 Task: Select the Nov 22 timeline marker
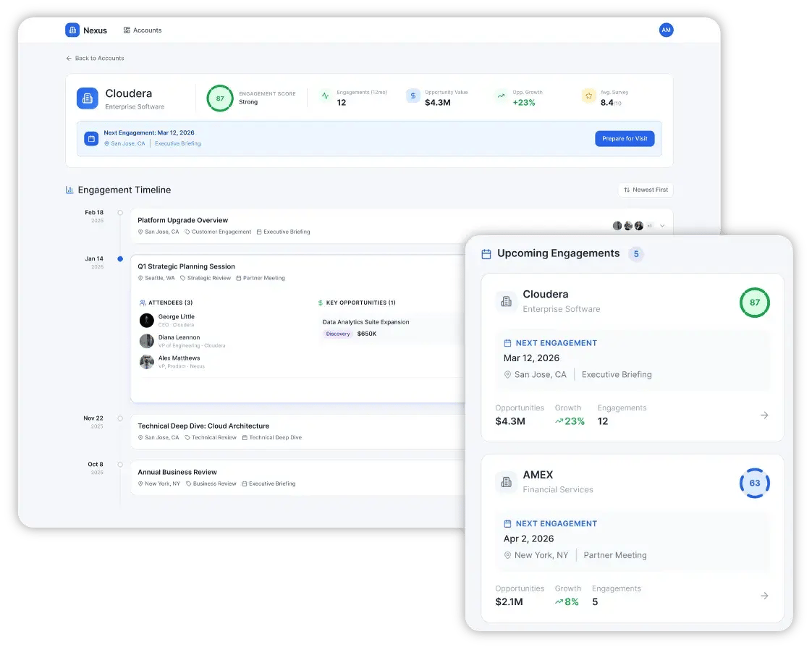click(x=120, y=418)
